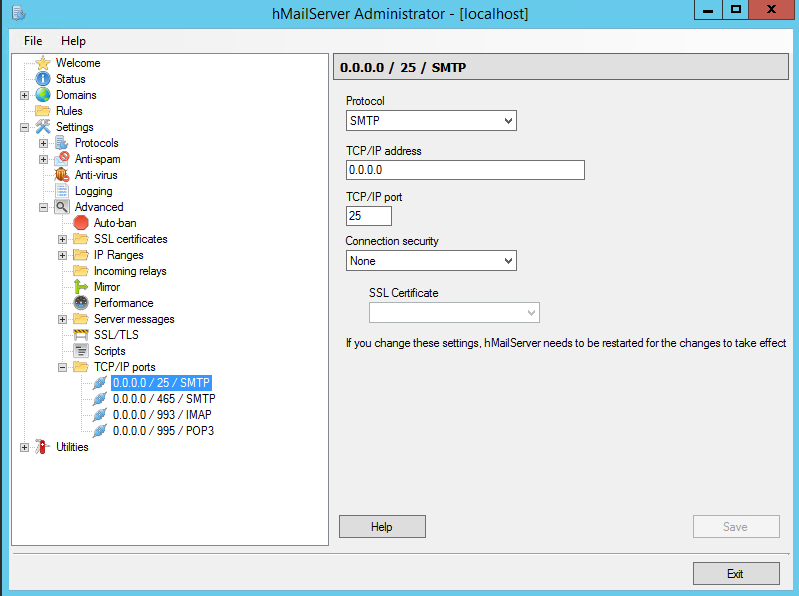Image resolution: width=799 pixels, height=596 pixels.
Task: Click the TCP/IP ports folder icon
Action: click(x=81, y=367)
